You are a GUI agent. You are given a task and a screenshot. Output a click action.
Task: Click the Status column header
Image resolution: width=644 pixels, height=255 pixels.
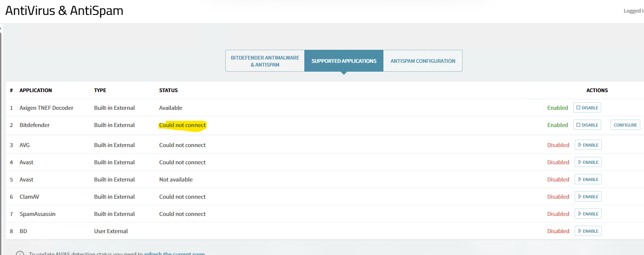click(x=168, y=90)
